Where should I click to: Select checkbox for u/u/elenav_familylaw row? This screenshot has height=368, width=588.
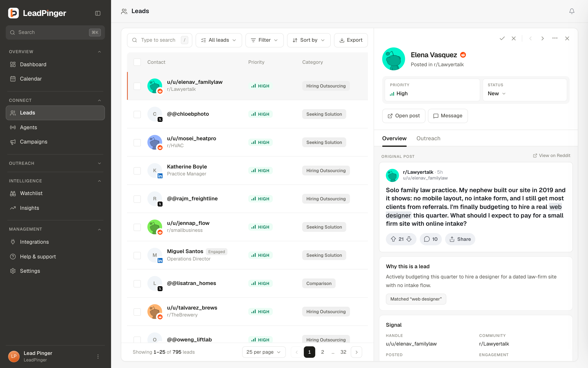pyautogui.click(x=137, y=86)
